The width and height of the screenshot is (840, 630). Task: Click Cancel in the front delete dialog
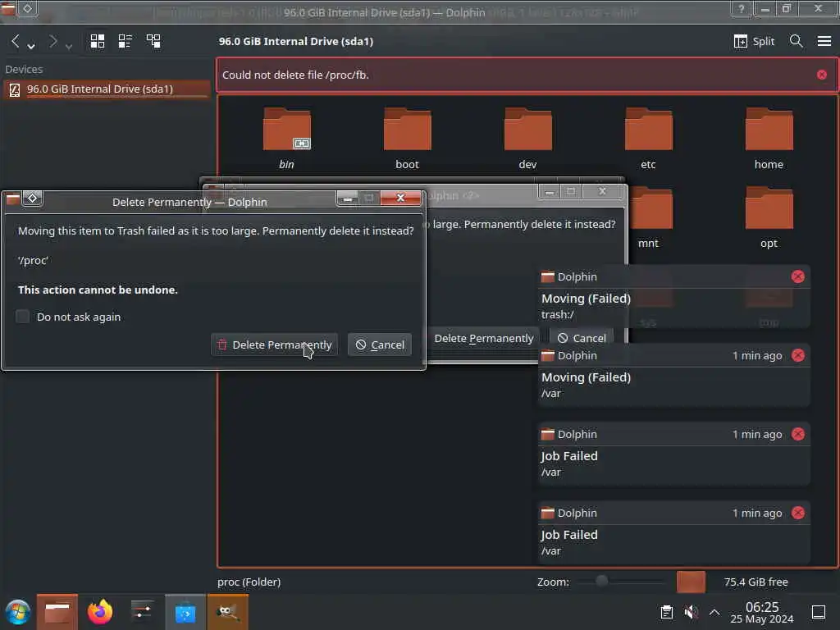[x=380, y=345]
